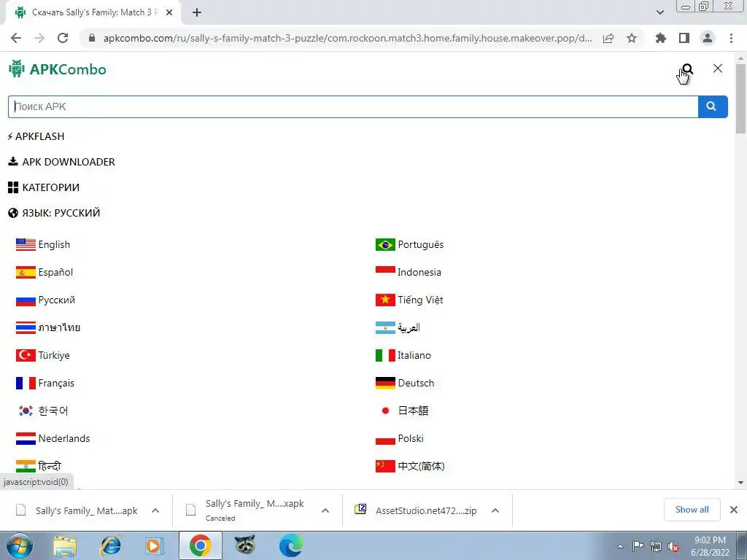The height and width of the screenshot is (560, 747).
Task: Open the APK DOWNLOADER menu item
Action: pyautogui.click(x=61, y=162)
